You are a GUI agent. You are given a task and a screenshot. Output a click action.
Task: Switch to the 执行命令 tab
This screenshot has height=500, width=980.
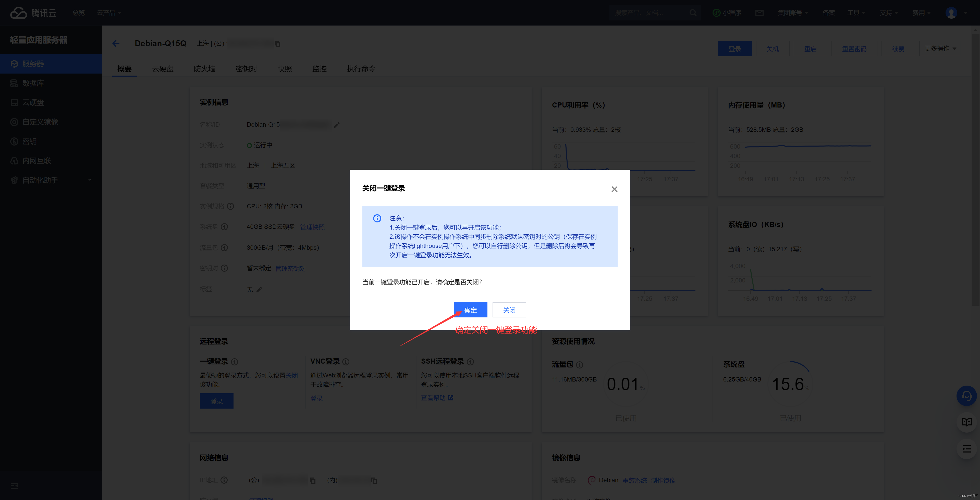coord(361,69)
